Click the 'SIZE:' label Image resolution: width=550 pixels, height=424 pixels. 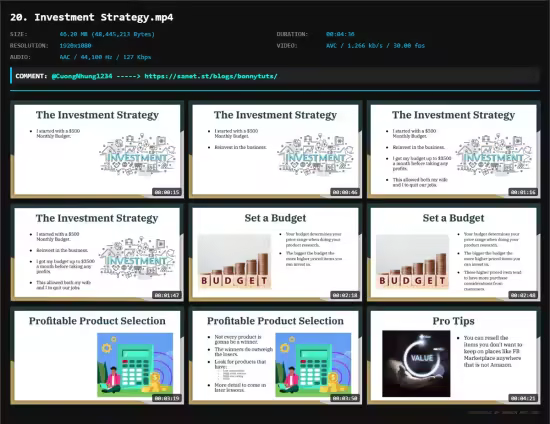(x=19, y=34)
